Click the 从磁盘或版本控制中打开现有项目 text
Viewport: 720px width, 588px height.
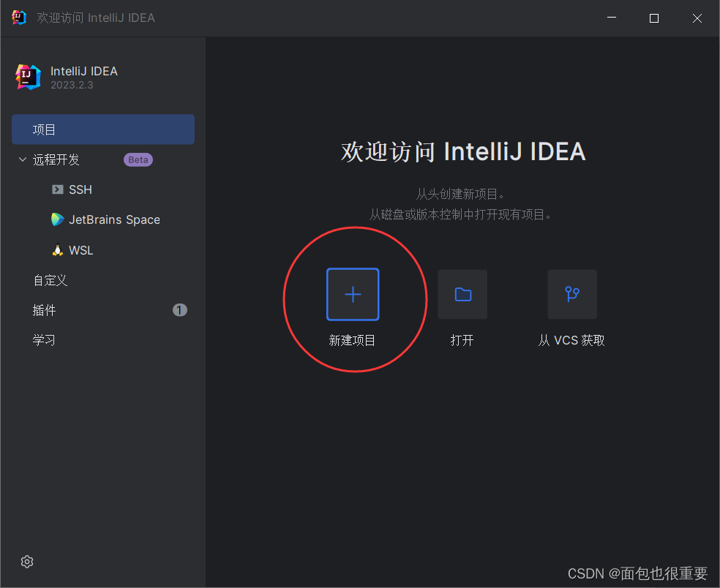pyautogui.click(x=460, y=214)
